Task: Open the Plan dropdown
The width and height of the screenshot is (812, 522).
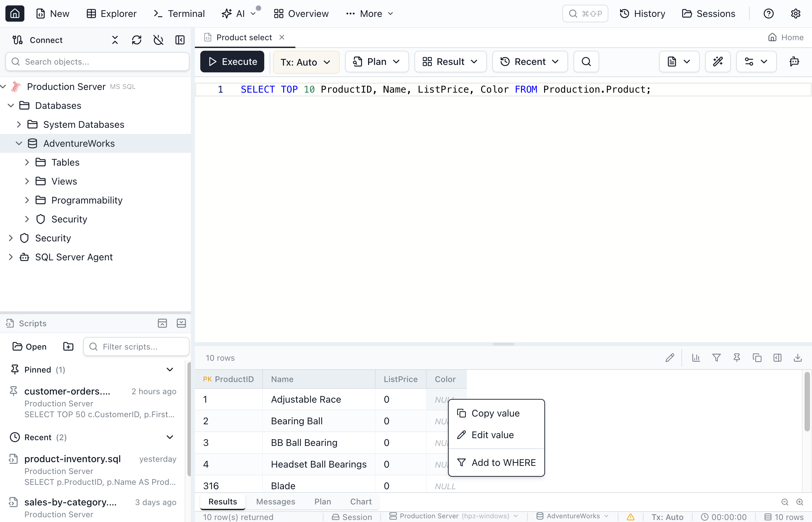Action: point(377,62)
